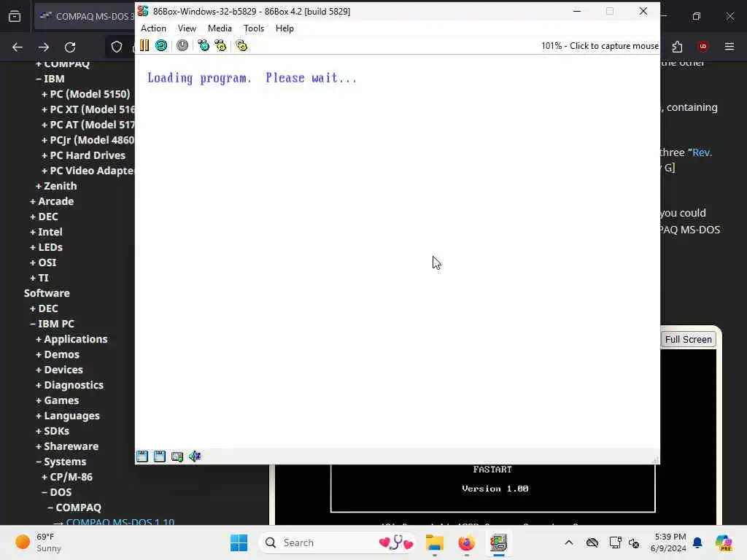
Task: Expand the Games section
Action: point(57,400)
